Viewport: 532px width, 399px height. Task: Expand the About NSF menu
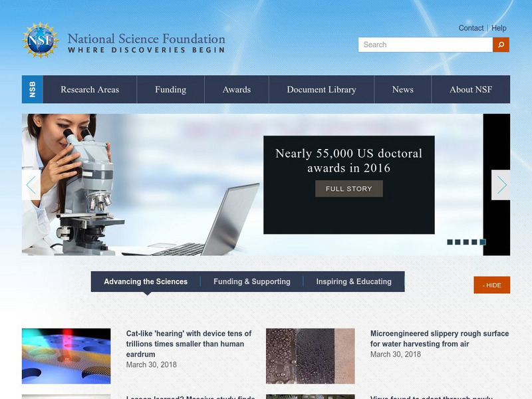pyautogui.click(x=470, y=90)
